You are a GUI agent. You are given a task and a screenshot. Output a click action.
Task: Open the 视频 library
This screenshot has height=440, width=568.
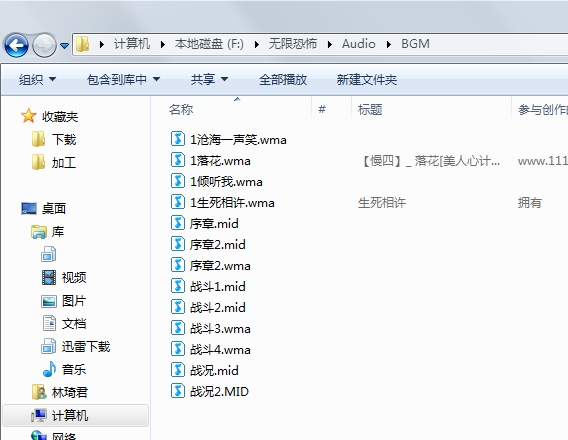click(x=64, y=277)
